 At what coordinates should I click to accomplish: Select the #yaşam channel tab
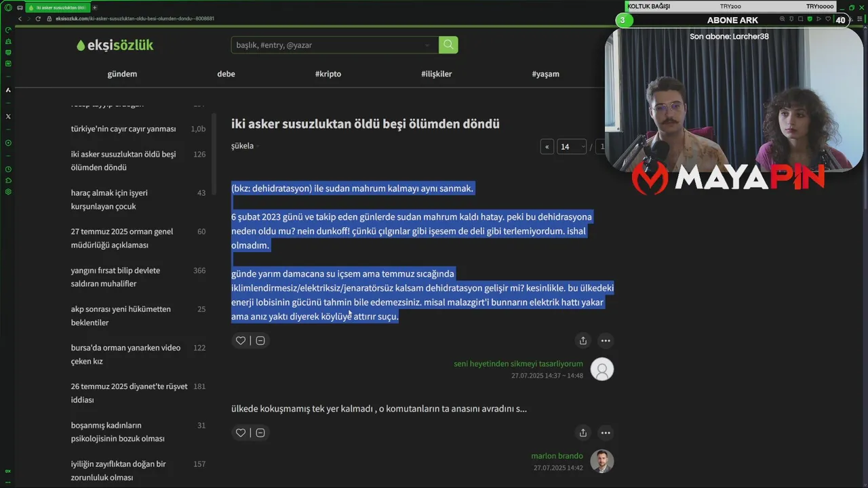pyautogui.click(x=546, y=74)
